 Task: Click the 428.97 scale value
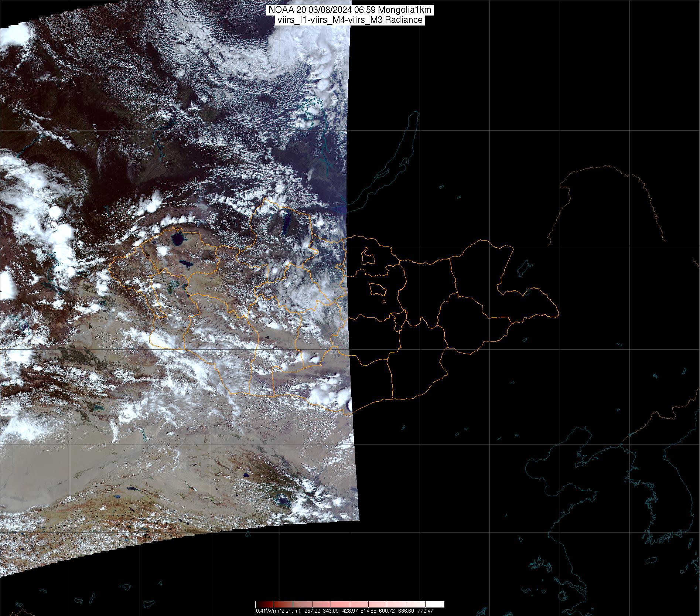[350, 611]
